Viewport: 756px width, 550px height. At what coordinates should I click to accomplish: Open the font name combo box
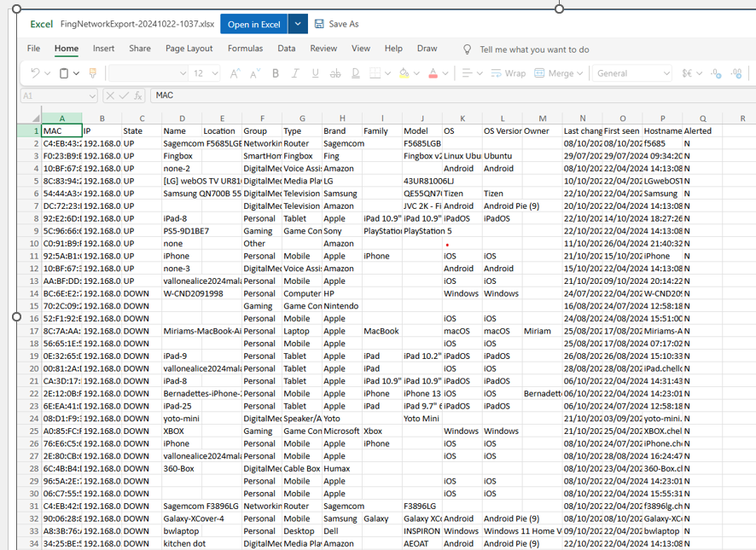[148, 73]
